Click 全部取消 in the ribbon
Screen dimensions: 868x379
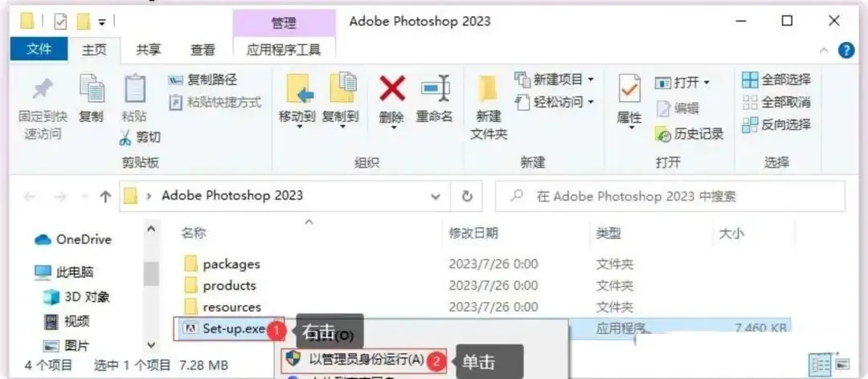pyautogui.click(x=776, y=102)
